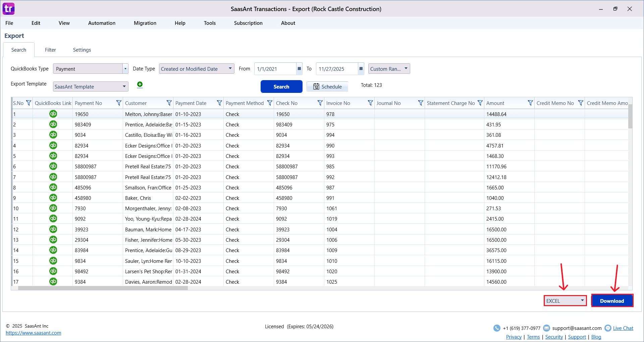Open QuickBooks link for Baker, Chris payment
Image resolution: width=644 pixels, height=342 pixels.
[x=53, y=198]
